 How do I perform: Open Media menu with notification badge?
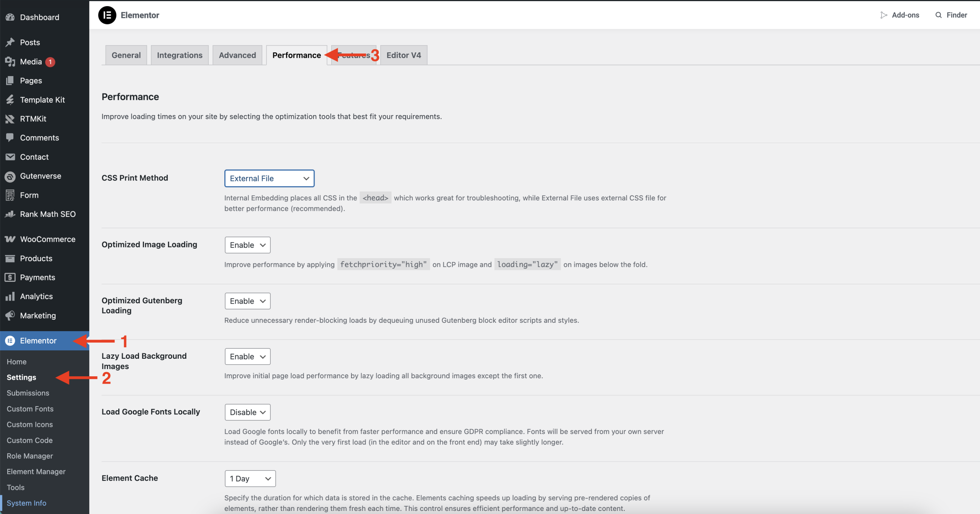click(x=31, y=62)
